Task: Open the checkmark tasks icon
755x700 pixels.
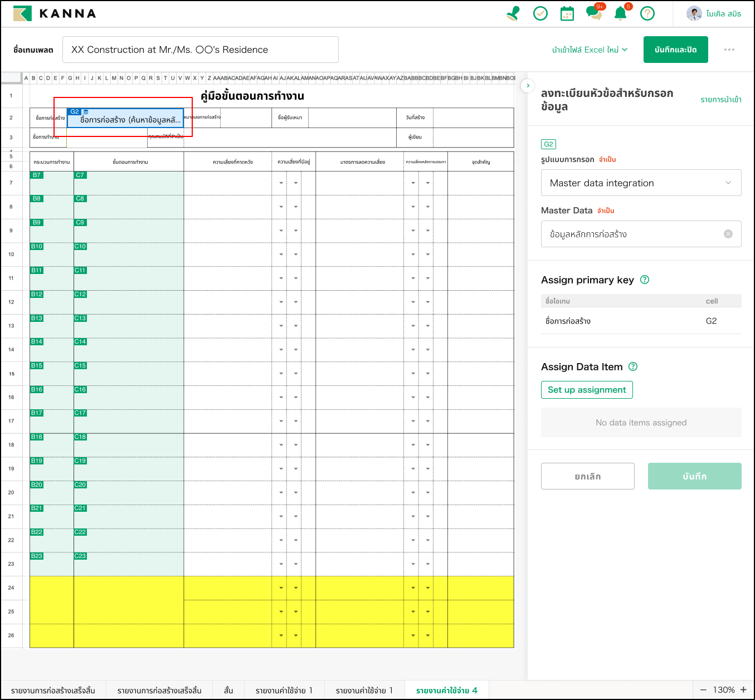Action: click(x=540, y=13)
